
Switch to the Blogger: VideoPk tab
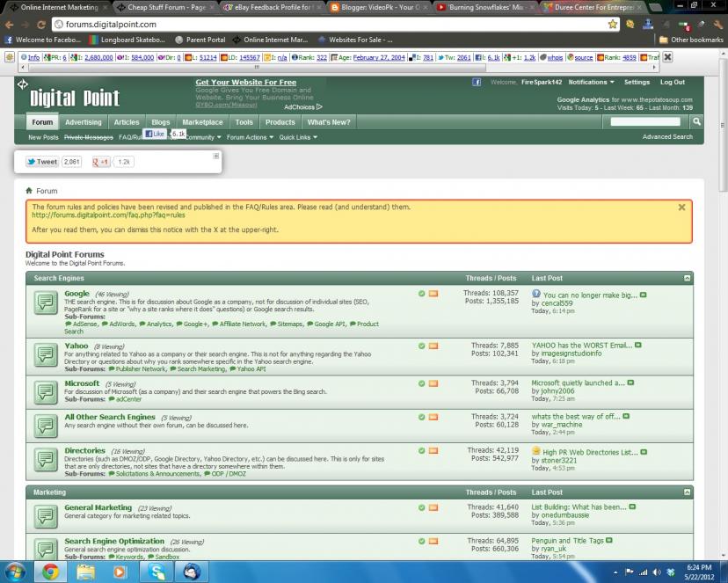(x=377, y=7)
